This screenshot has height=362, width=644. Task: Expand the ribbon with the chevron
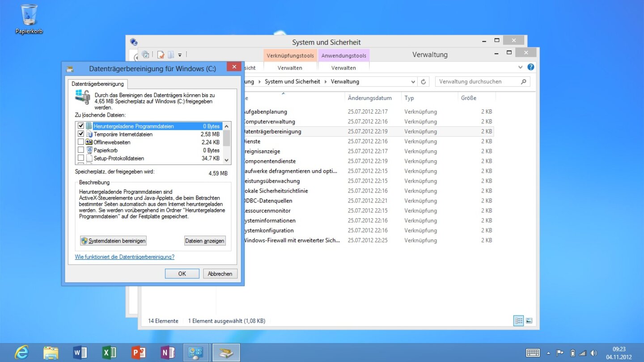[521, 67]
